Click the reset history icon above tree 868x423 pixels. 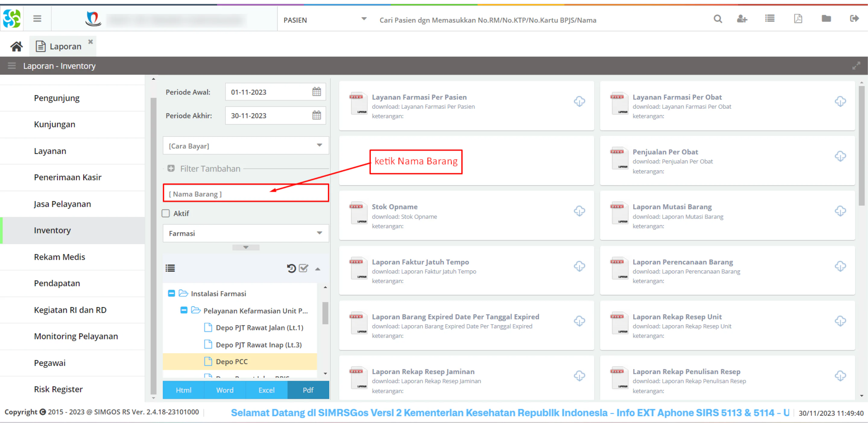[x=291, y=268]
